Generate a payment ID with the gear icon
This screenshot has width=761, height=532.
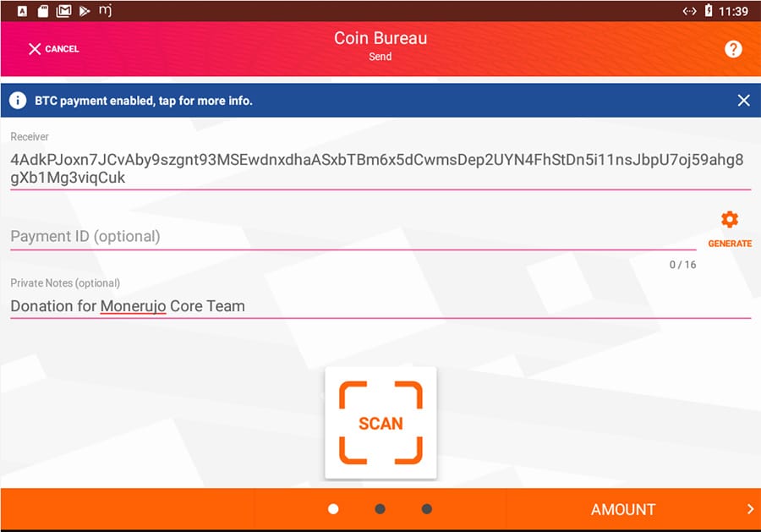pyautogui.click(x=729, y=221)
